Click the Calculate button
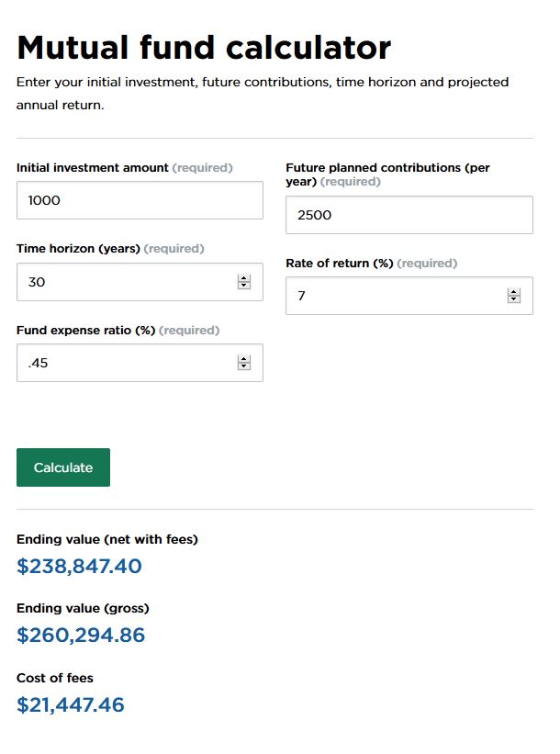This screenshot has width=560, height=754. point(63,467)
